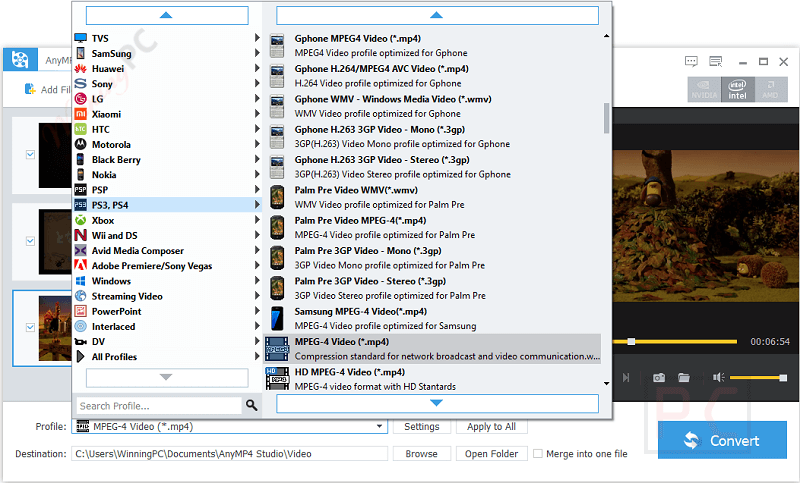Open snapshot folder icon in player
Viewport: 800px width, 483px height.
click(x=684, y=377)
